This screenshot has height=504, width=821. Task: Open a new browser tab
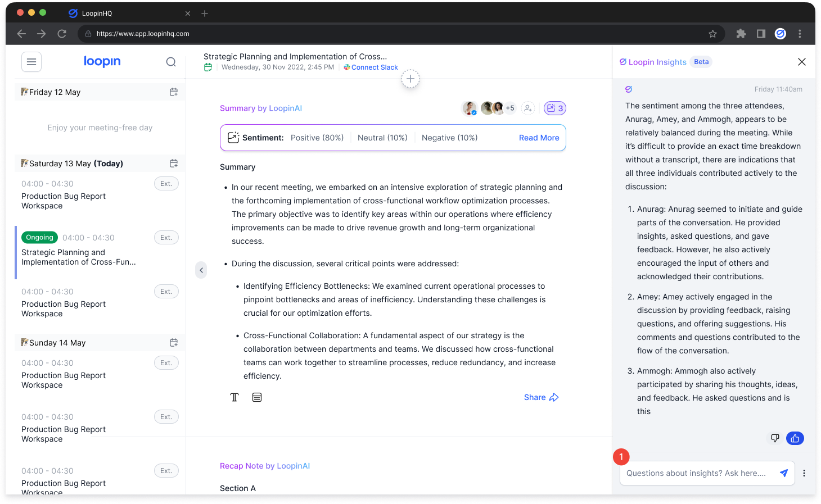point(205,13)
